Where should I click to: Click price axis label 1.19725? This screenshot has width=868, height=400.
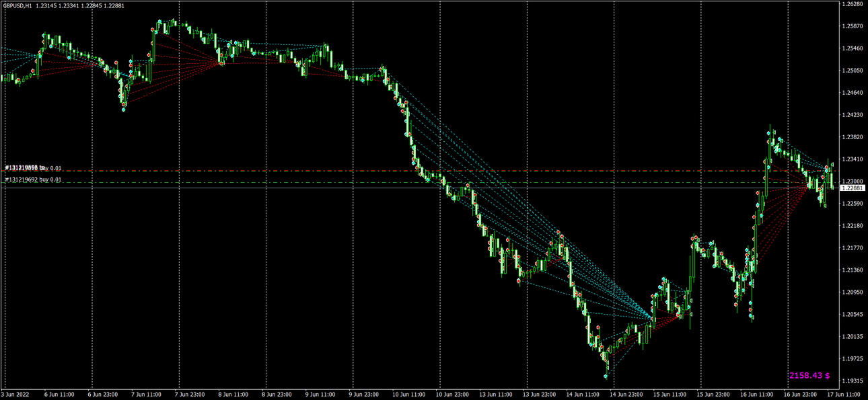pyautogui.click(x=853, y=359)
